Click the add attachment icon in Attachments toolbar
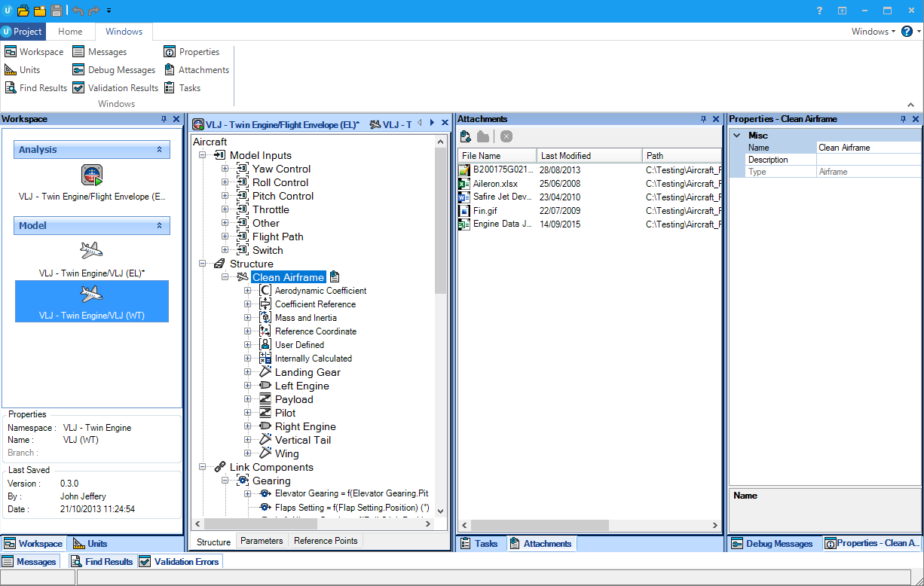 [x=466, y=136]
